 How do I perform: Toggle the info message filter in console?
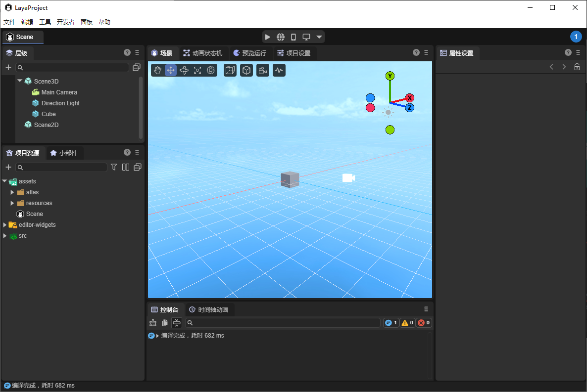point(391,323)
